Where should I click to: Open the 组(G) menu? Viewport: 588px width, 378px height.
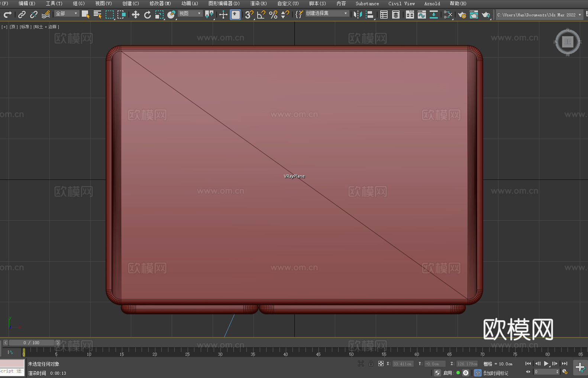point(78,3)
